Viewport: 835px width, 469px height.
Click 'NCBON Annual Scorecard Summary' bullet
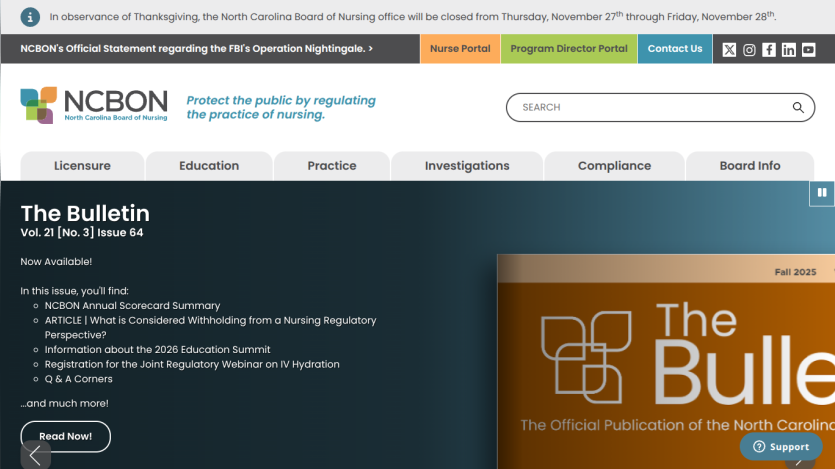pyautogui.click(x=132, y=306)
